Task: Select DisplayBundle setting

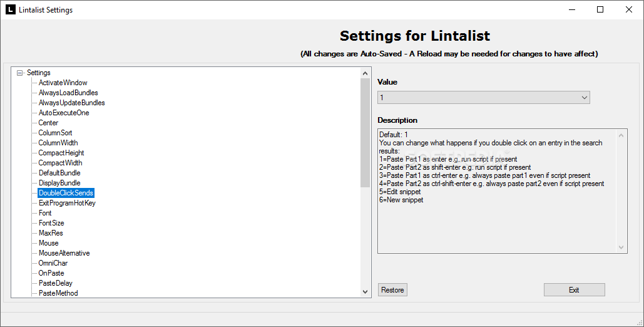Action: (x=59, y=183)
